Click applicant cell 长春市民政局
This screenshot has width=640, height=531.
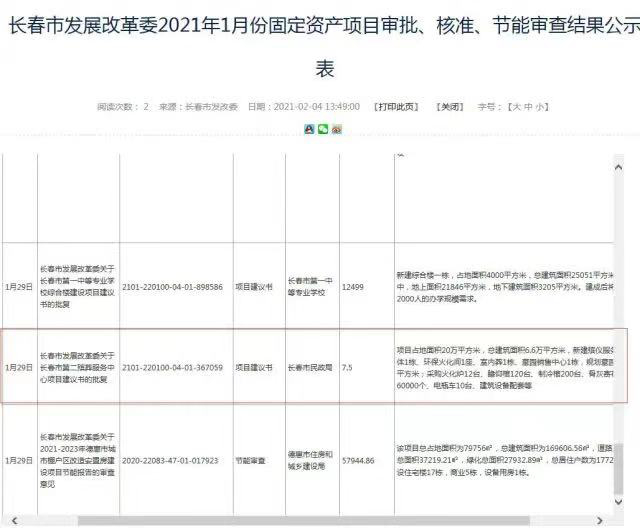pyautogui.click(x=310, y=368)
